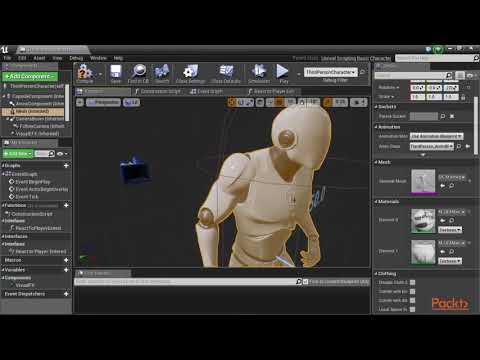Screen dimensions: 480x360
Task: Click My Blueprint eye view options
Action: [x=62, y=154]
